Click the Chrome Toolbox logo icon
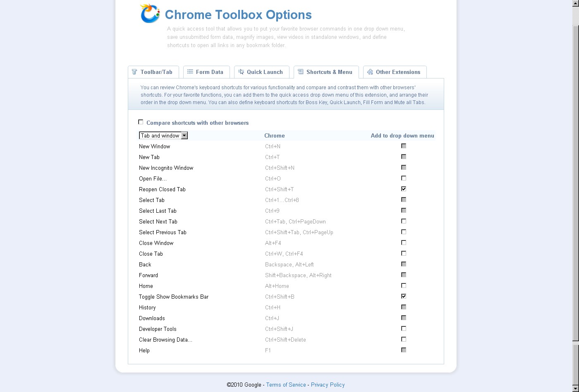 pos(150,13)
